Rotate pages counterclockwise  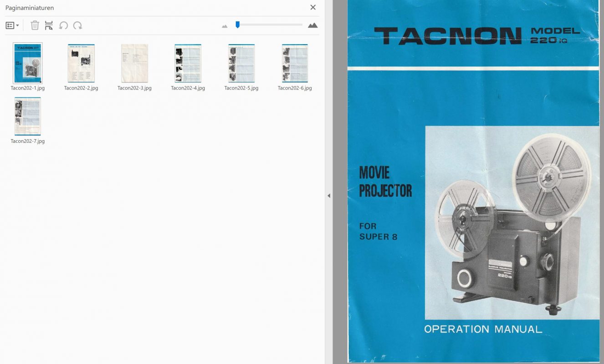click(x=63, y=25)
